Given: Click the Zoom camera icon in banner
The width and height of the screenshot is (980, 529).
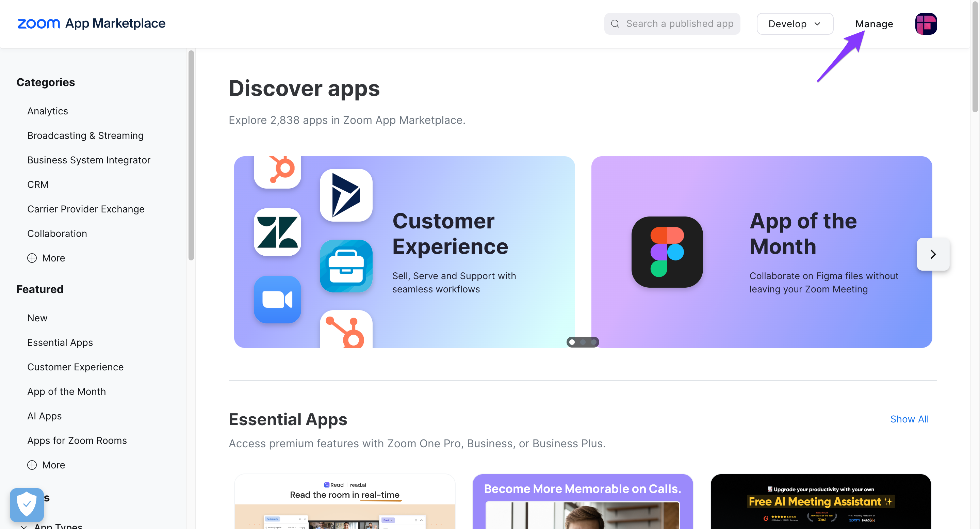Looking at the screenshot, I should tap(277, 300).
